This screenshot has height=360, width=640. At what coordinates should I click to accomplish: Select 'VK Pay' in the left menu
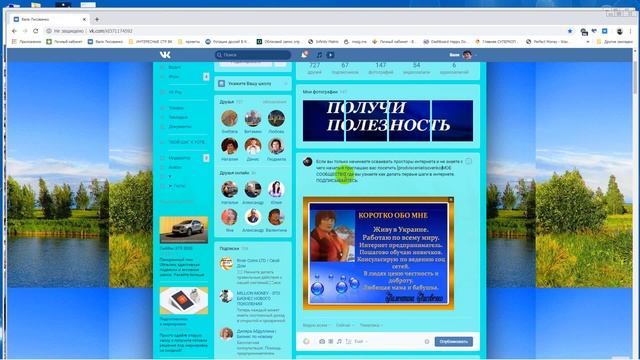(x=176, y=92)
